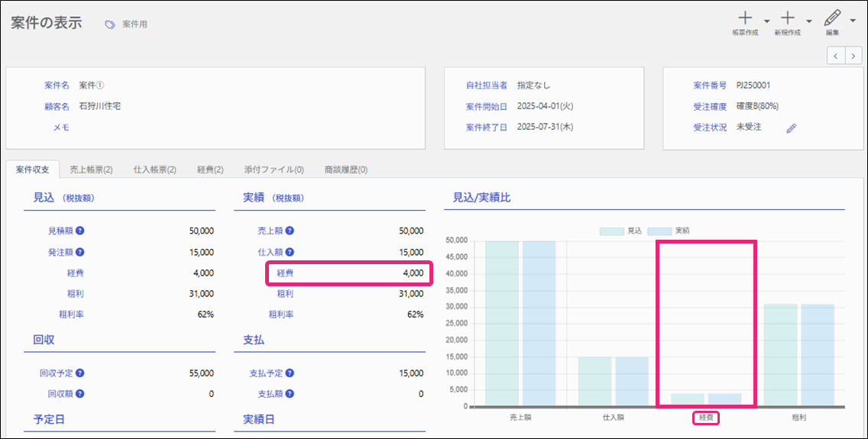The image size is (868, 439).
Task: Switch to the 売上帳票(2) tab
Action: (x=91, y=169)
